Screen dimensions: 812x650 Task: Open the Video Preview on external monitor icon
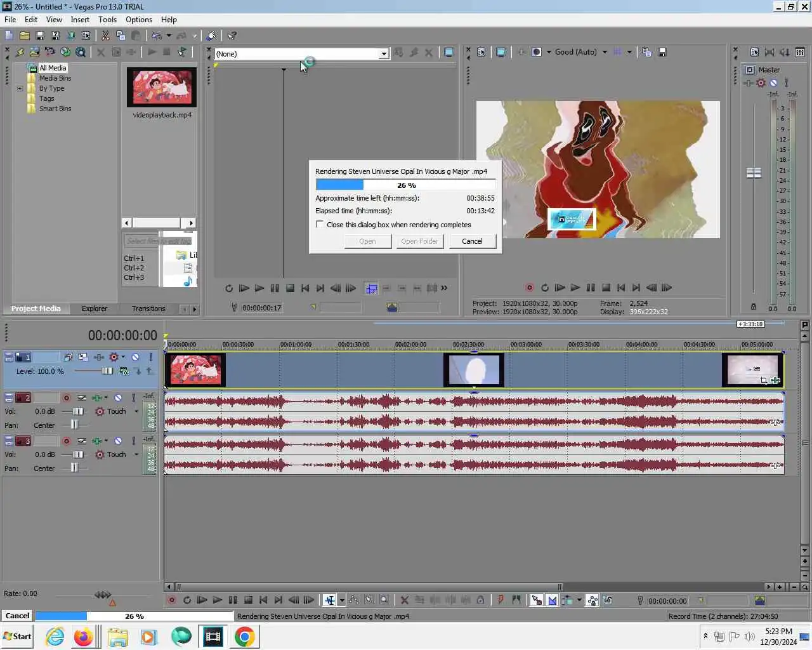[501, 52]
